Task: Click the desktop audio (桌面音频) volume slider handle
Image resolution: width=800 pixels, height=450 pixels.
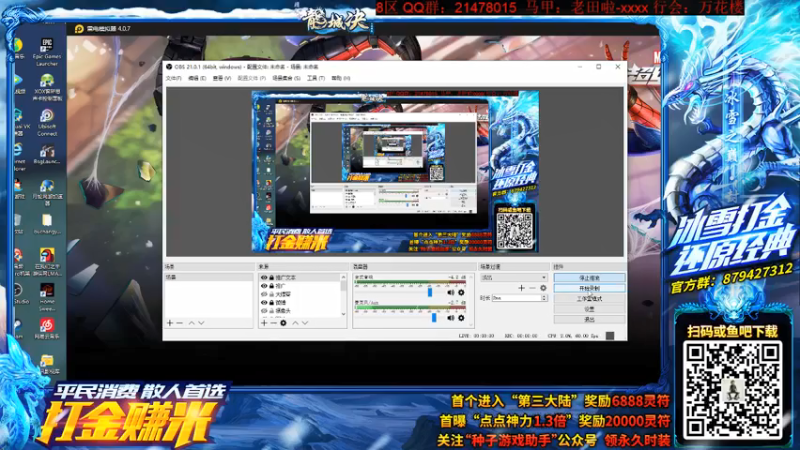Action: click(x=430, y=292)
